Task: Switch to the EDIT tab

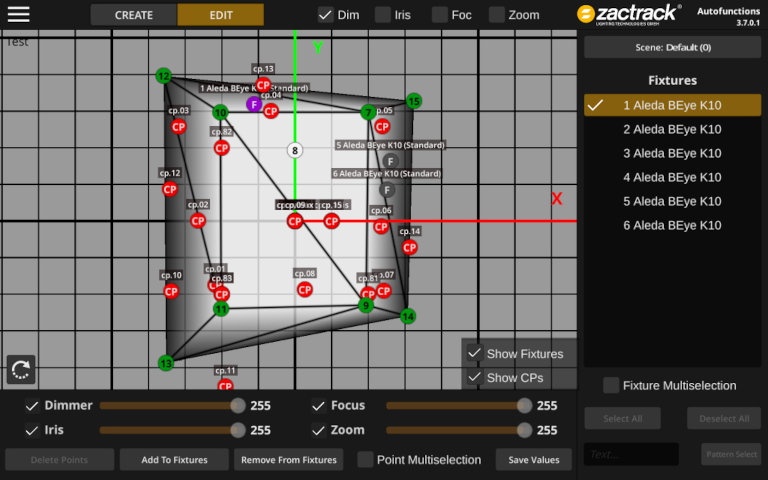Action: pos(221,15)
